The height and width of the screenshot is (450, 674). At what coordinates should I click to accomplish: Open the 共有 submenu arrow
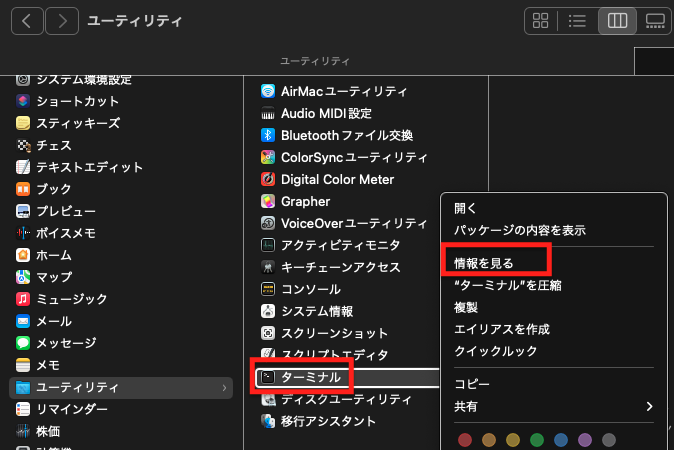click(x=649, y=406)
